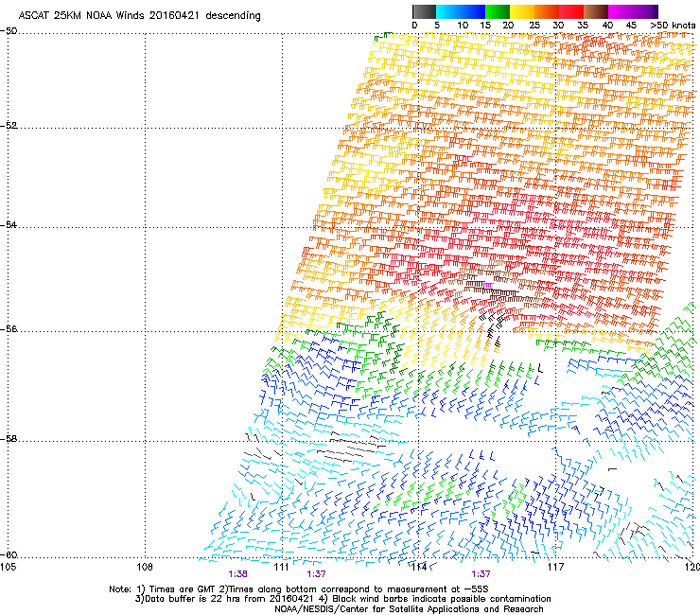Click the red 30-35 knots legend swatch
This screenshot has height=615, width=700.
pos(571,11)
